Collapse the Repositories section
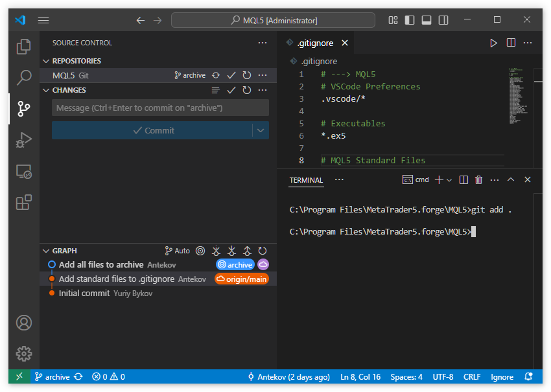 pos(46,61)
